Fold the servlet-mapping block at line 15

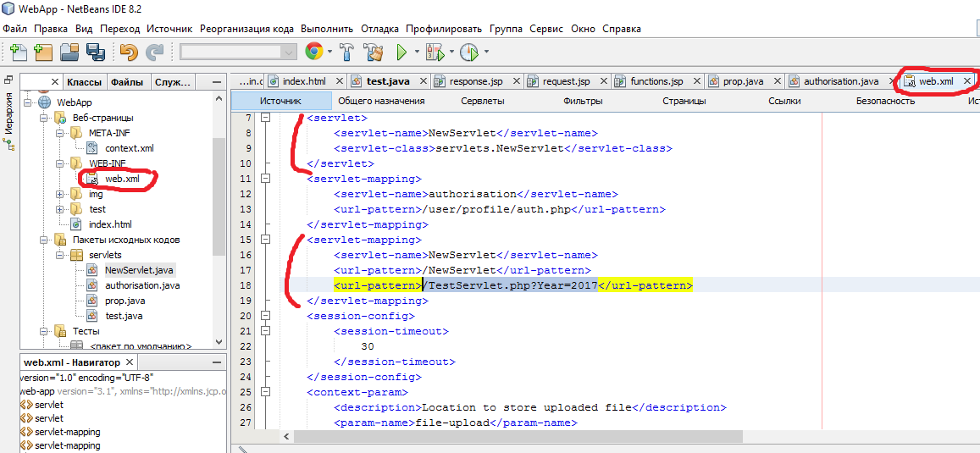266,240
